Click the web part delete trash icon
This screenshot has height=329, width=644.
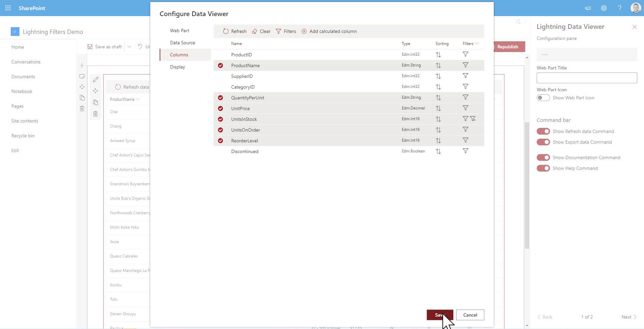pyautogui.click(x=96, y=114)
